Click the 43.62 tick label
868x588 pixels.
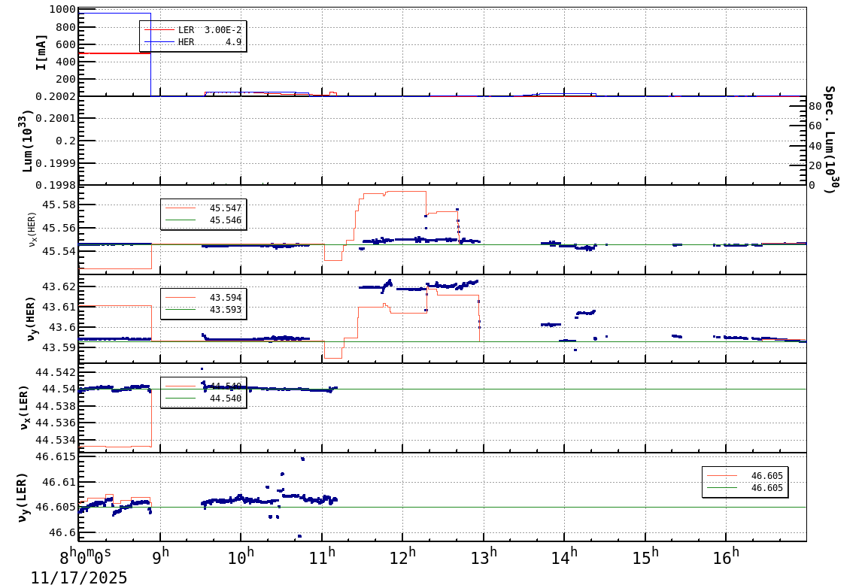pos(59,286)
